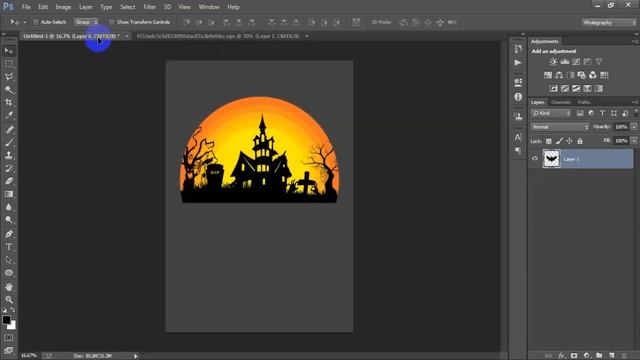
Task: Select the Rectangular Marquee tool
Action: (9, 64)
